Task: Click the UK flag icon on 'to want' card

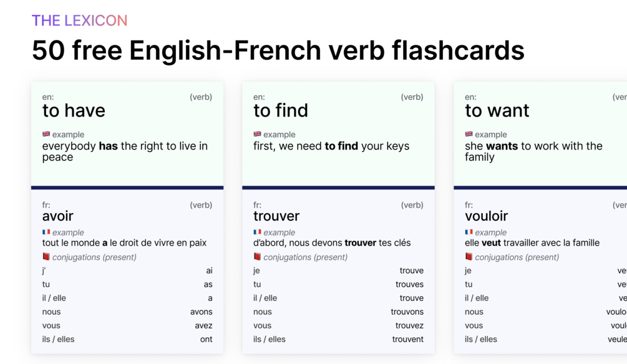Action: 469,134
